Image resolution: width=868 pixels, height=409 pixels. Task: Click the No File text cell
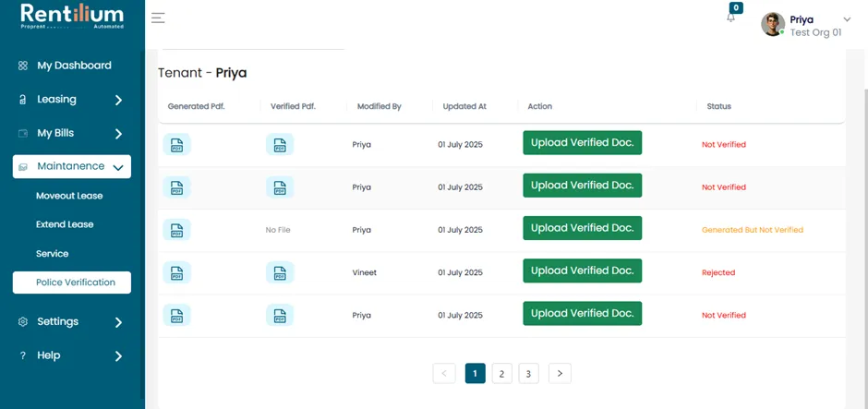pos(278,230)
